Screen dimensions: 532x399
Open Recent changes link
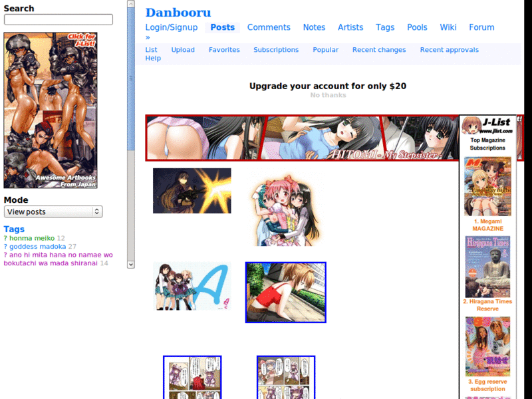379,49
